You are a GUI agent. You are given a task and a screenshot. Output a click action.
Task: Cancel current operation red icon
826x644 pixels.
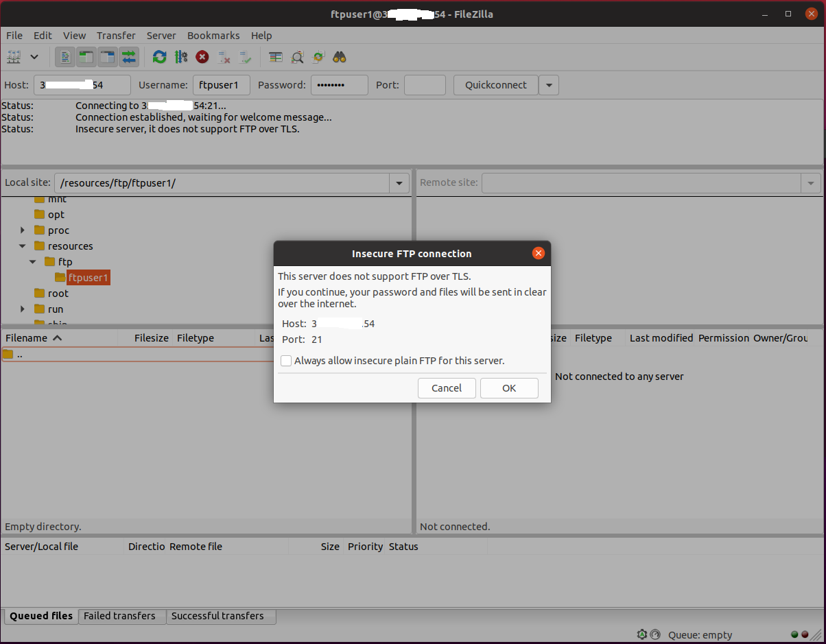(x=202, y=57)
